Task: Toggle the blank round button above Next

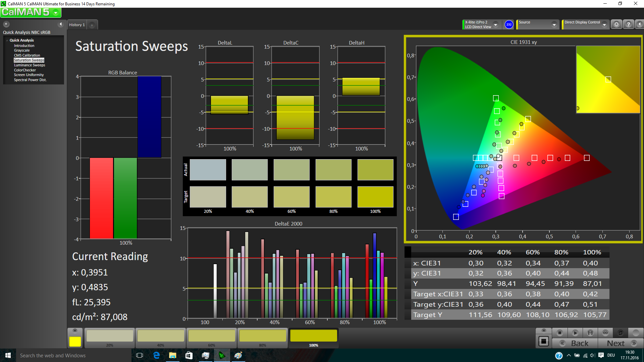Action: coord(636,333)
